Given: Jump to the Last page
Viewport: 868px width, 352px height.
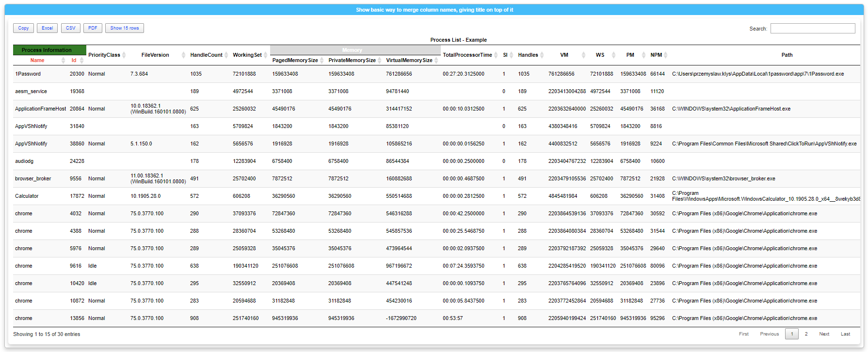Looking at the screenshot, I should [845, 334].
